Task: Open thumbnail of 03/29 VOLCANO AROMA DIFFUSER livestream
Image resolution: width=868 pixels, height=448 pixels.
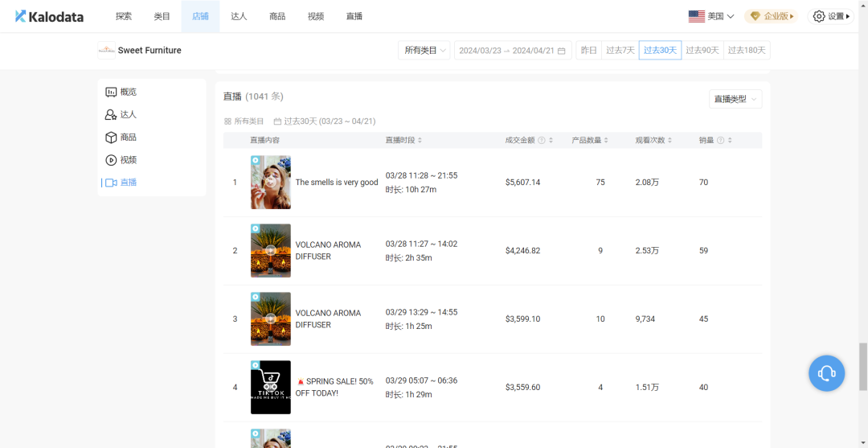Action: 271,319
